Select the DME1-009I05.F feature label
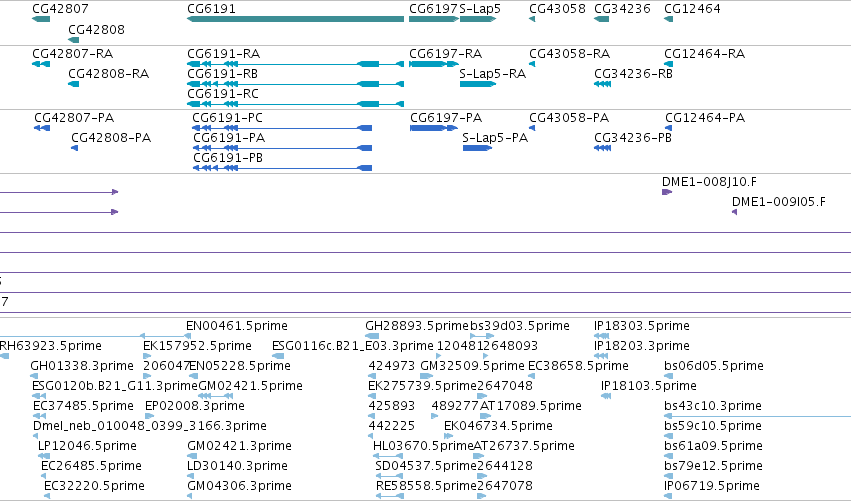Viewport: 851px width, 501px height. (779, 202)
